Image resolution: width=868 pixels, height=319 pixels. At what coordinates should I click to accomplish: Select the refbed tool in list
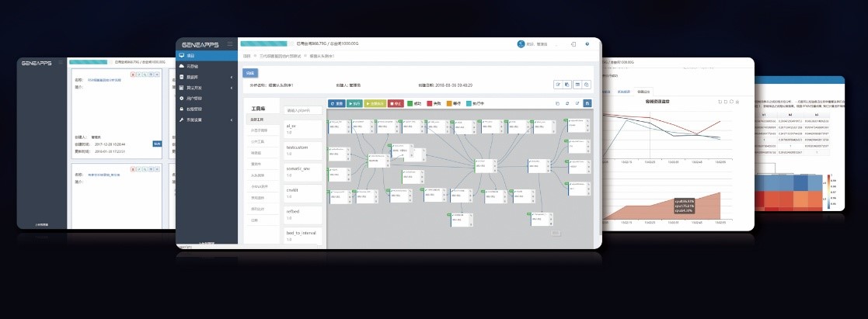point(293,210)
